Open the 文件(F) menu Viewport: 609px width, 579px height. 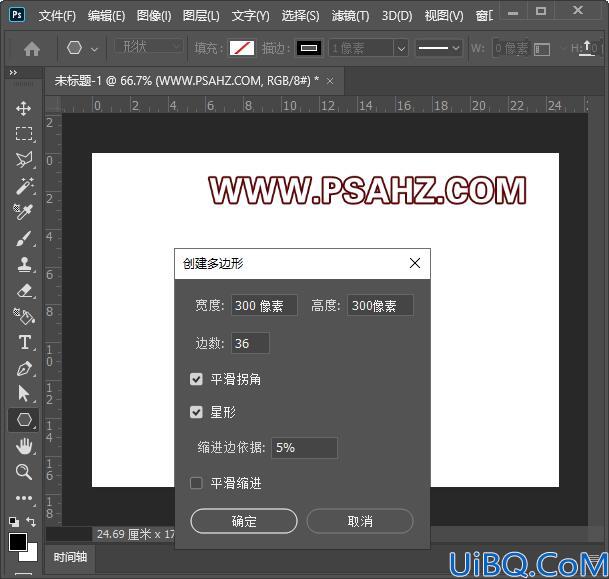[57, 16]
